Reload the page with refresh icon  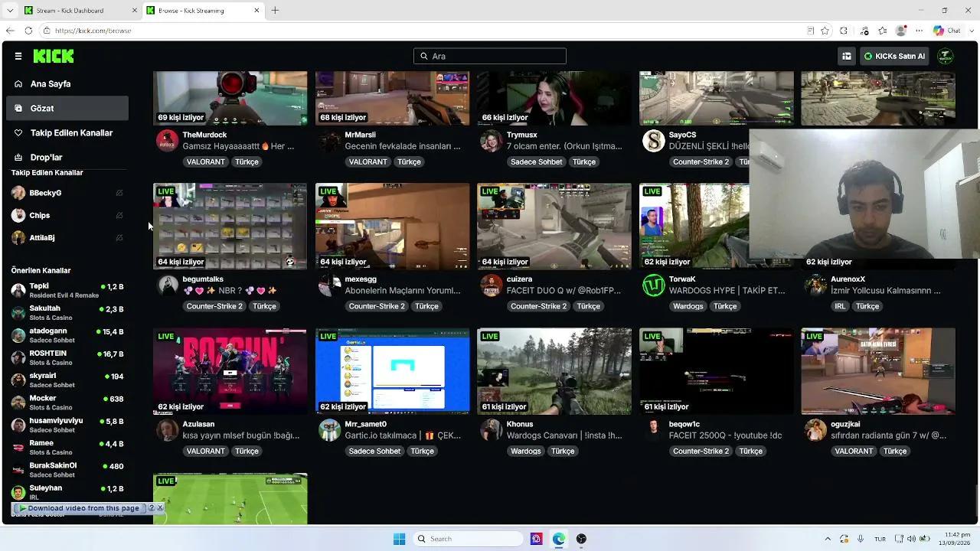click(28, 31)
